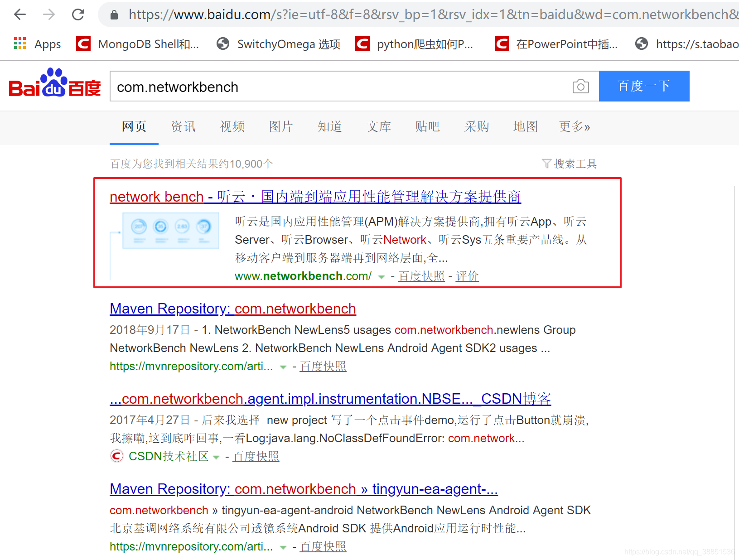Click the CSDN logo icon in result source

tap(117, 456)
